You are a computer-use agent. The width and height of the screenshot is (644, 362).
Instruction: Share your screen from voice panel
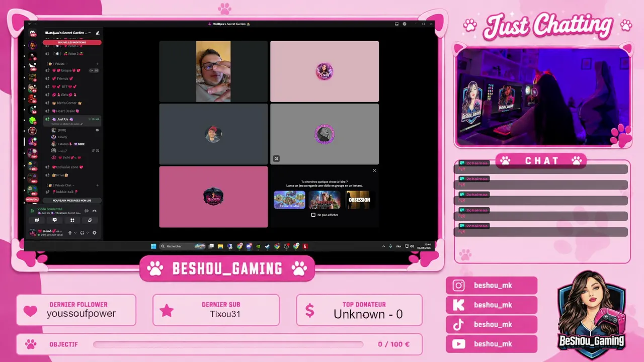[54, 220]
